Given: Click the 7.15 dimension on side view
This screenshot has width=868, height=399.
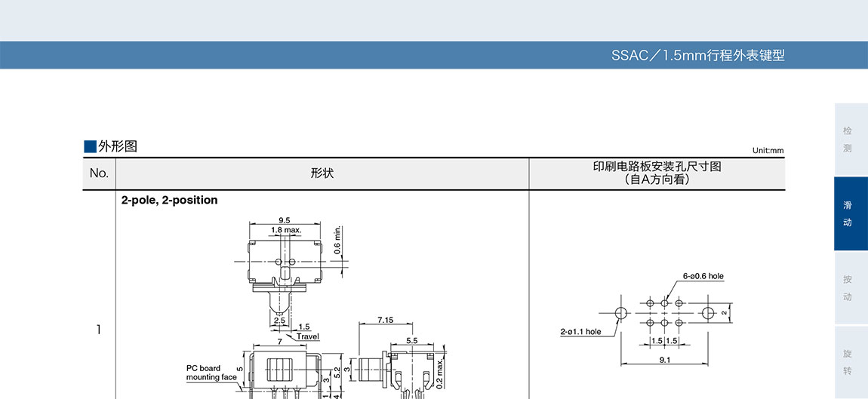Looking at the screenshot, I should (x=385, y=320).
